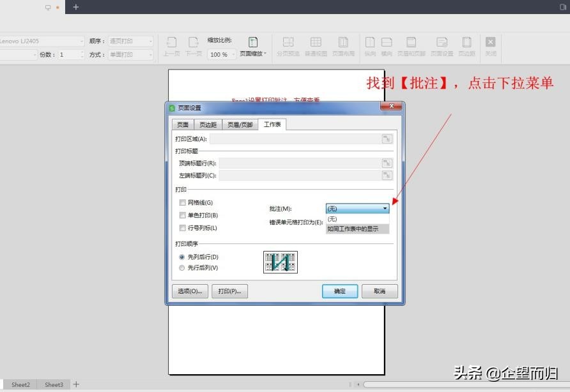Set orientation with the 横向 icon
This screenshot has width=570, height=392.
coord(387,45)
